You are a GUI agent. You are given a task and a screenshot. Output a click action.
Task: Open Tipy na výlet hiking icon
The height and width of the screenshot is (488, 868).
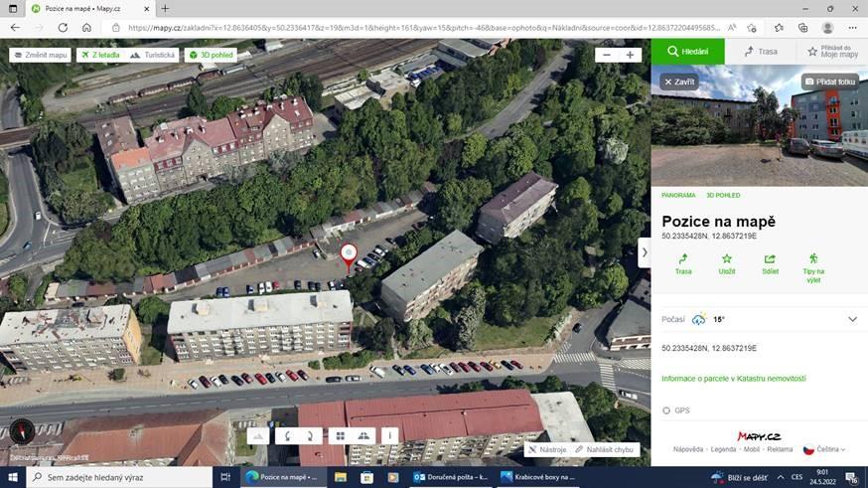pyautogui.click(x=813, y=259)
